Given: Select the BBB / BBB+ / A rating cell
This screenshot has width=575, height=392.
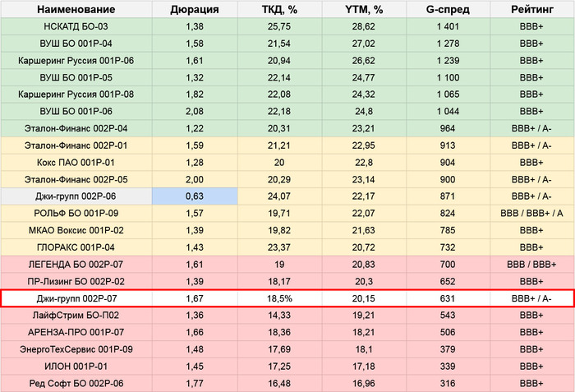Looking at the screenshot, I should pyautogui.click(x=532, y=213).
